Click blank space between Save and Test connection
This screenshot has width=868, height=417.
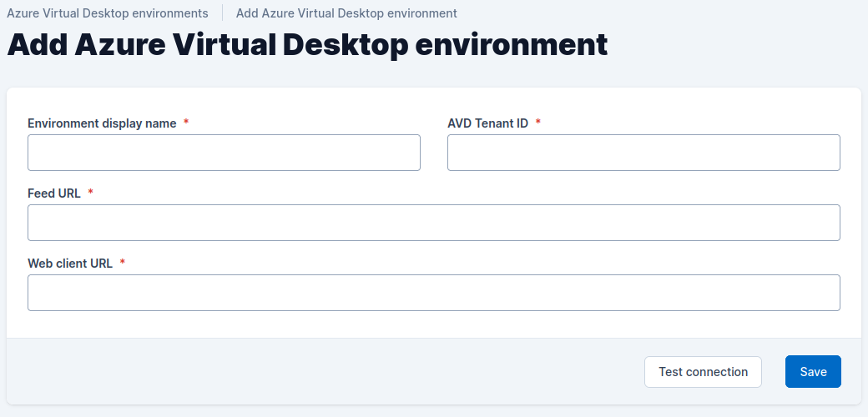[774, 372]
